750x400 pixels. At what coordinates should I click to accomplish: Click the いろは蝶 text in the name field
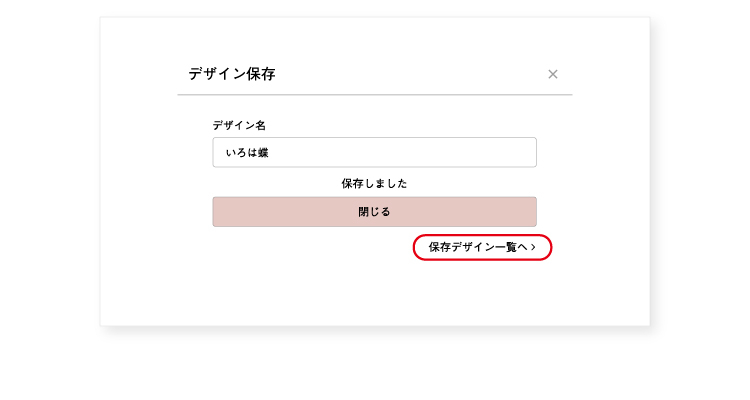247,153
